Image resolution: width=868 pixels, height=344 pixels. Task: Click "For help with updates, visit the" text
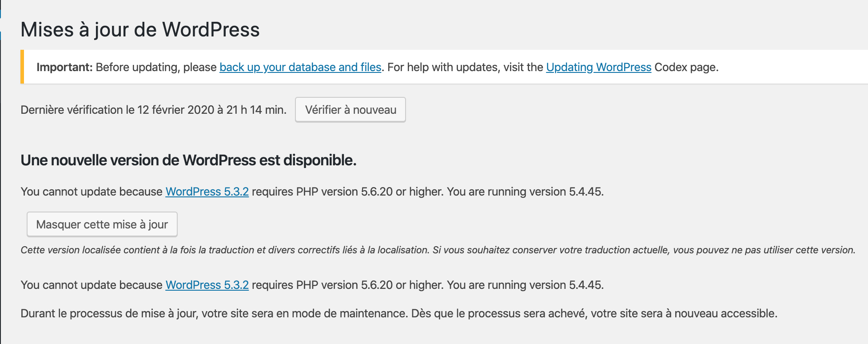coord(465,67)
